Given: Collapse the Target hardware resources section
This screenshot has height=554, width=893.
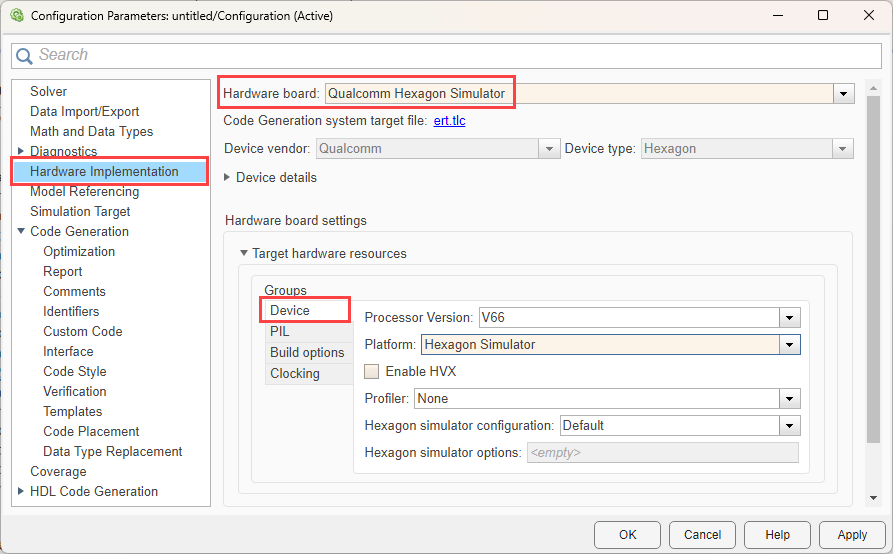Looking at the screenshot, I should tap(243, 254).
